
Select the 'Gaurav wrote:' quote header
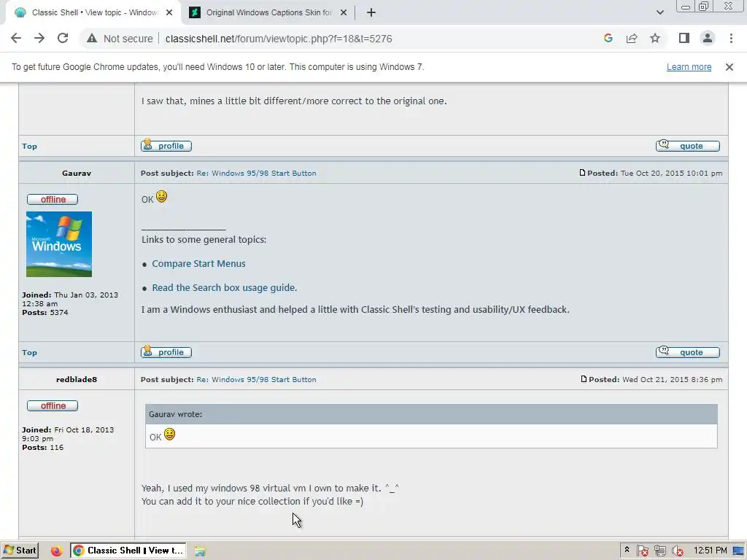(x=175, y=414)
